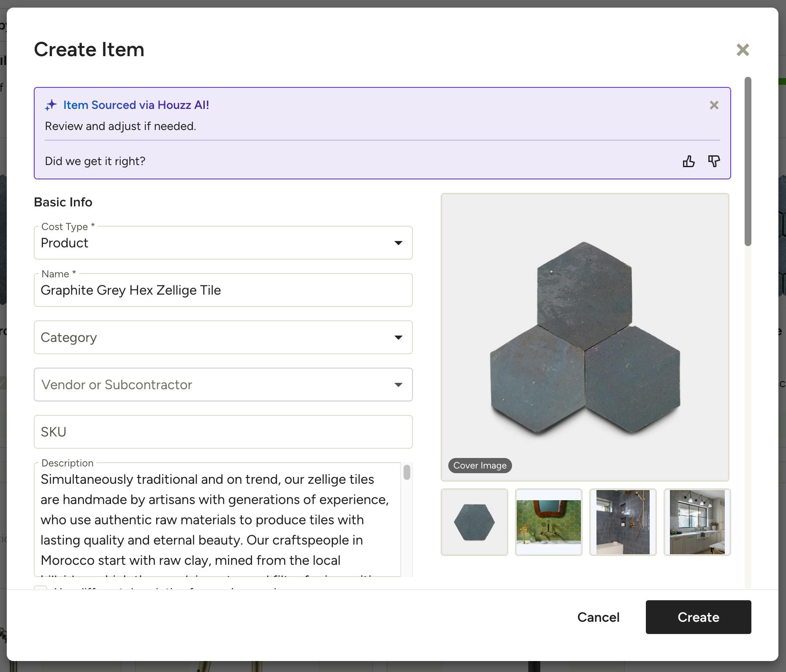Select the blue shower tile thumbnail
This screenshot has width=786, height=672.
[623, 522]
